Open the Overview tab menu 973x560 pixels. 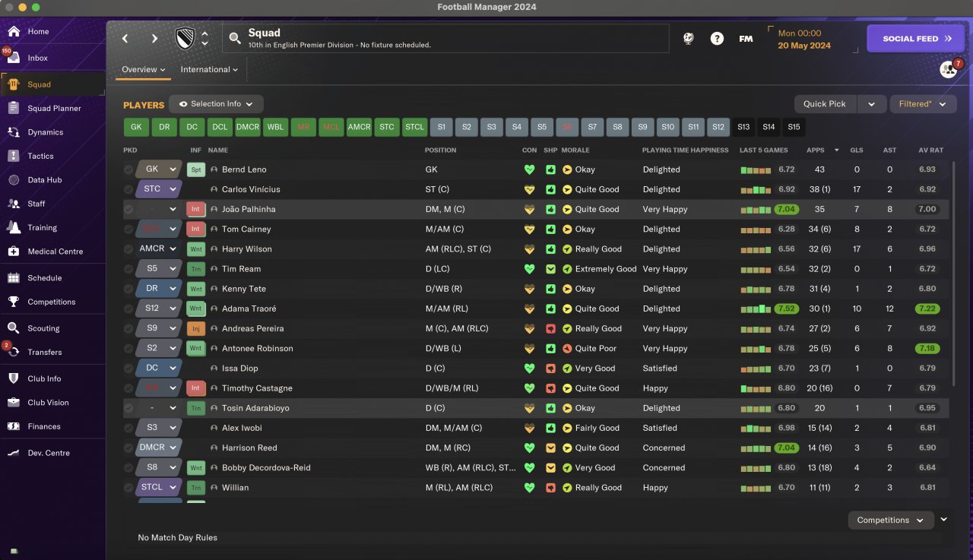click(x=144, y=70)
